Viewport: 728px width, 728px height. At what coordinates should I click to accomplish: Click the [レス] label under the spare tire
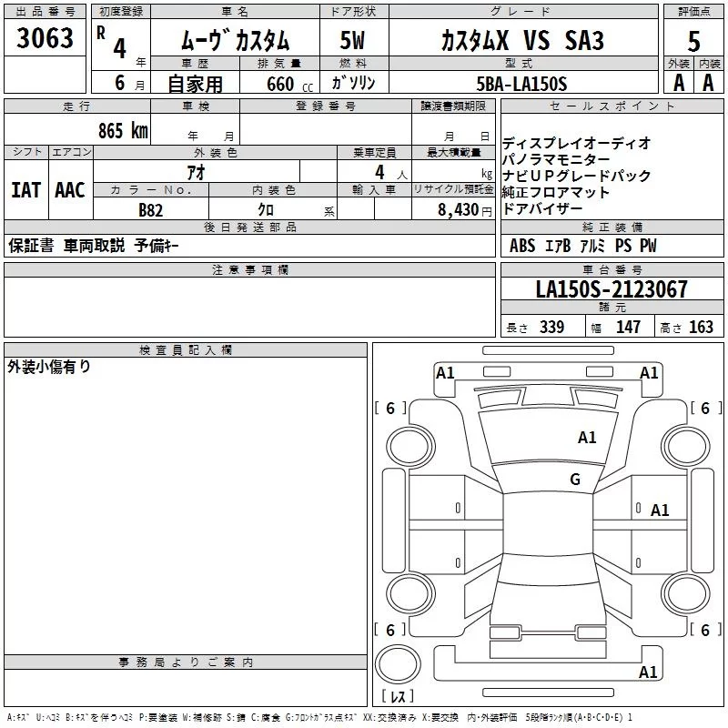click(x=398, y=696)
